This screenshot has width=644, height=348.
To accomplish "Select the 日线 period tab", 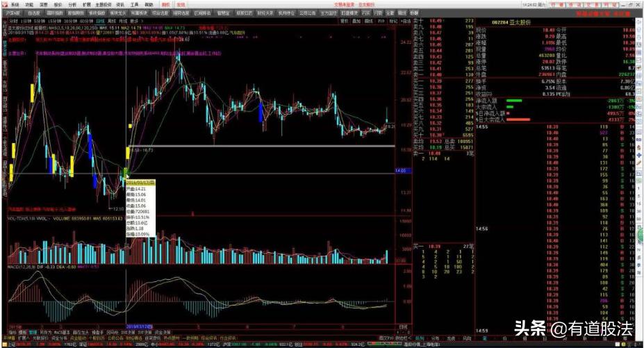I will tap(100, 21).
